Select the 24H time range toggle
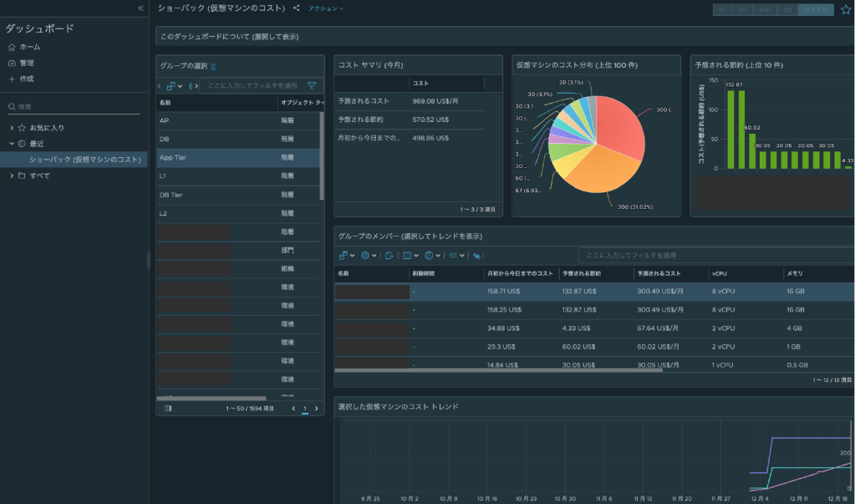855x504 pixels. pos(766,10)
